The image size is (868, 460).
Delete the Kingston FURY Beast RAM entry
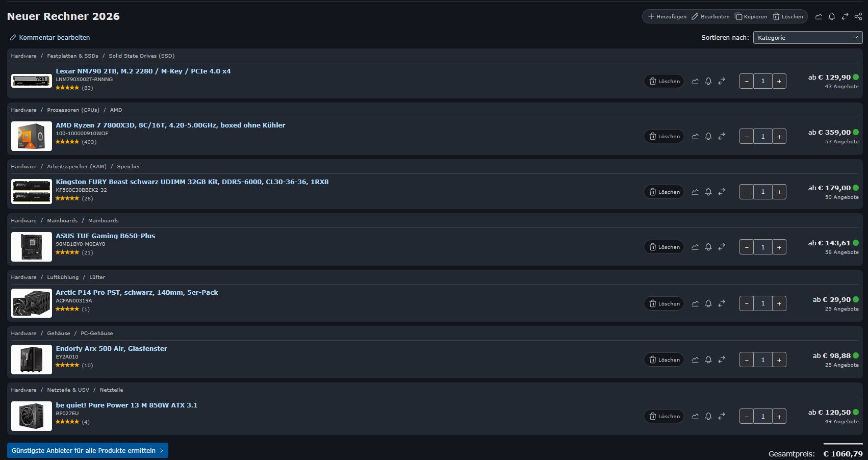coord(664,192)
